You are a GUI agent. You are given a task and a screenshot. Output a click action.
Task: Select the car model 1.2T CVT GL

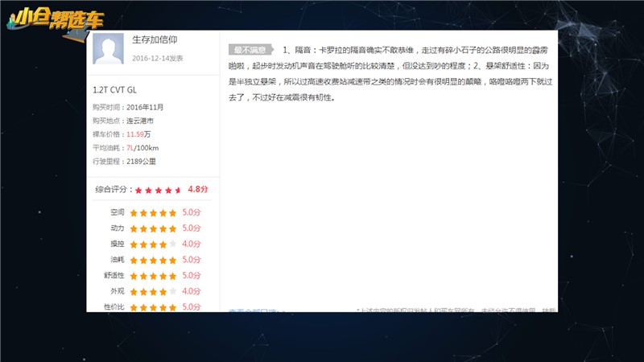click(x=114, y=90)
